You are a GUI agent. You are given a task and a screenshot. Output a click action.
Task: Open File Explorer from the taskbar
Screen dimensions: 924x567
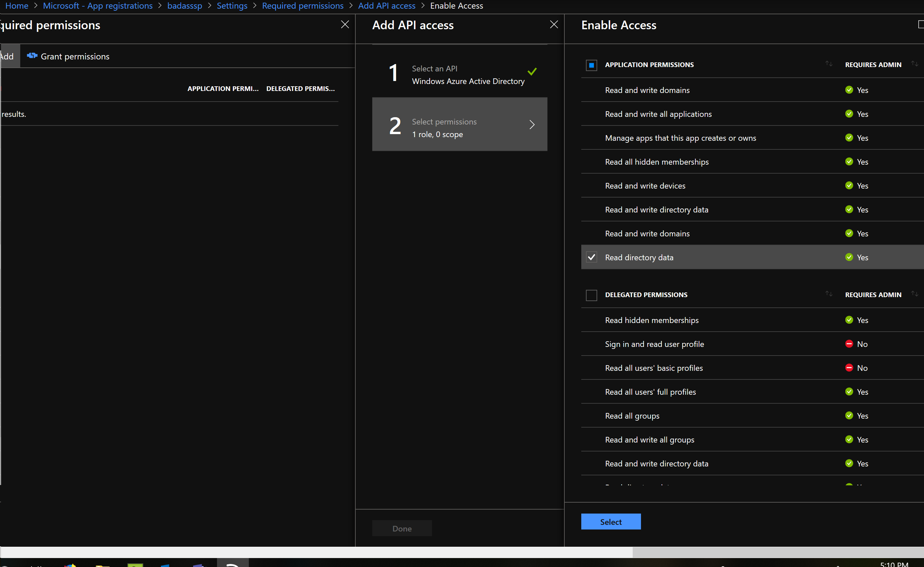pyautogui.click(x=103, y=564)
